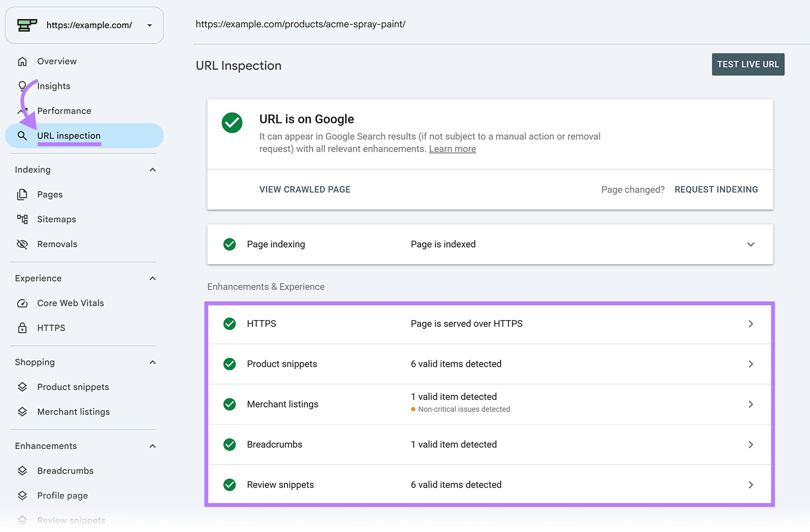Open the property selector dropdown arrow
This screenshot has height=532, width=810.
(x=149, y=25)
